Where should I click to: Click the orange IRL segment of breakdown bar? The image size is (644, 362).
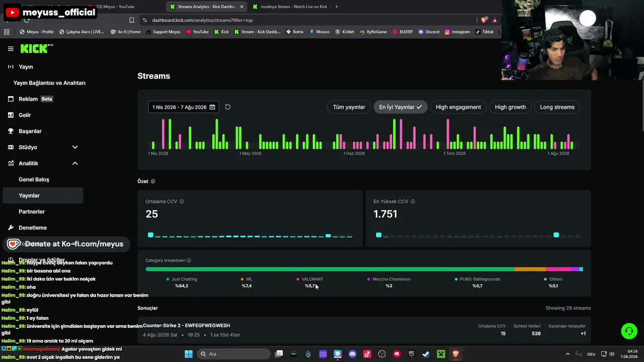click(530, 269)
